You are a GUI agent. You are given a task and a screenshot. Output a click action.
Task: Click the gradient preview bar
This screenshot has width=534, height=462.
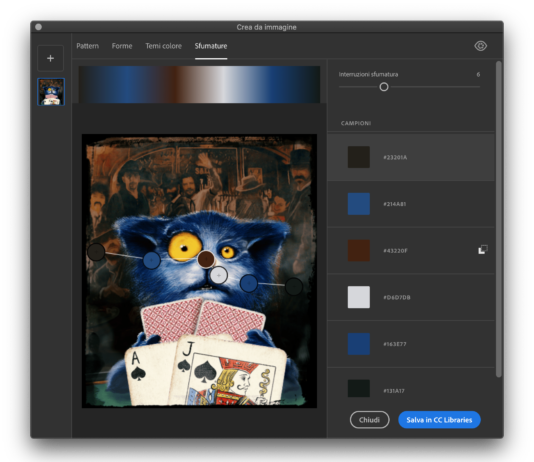(x=199, y=84)
